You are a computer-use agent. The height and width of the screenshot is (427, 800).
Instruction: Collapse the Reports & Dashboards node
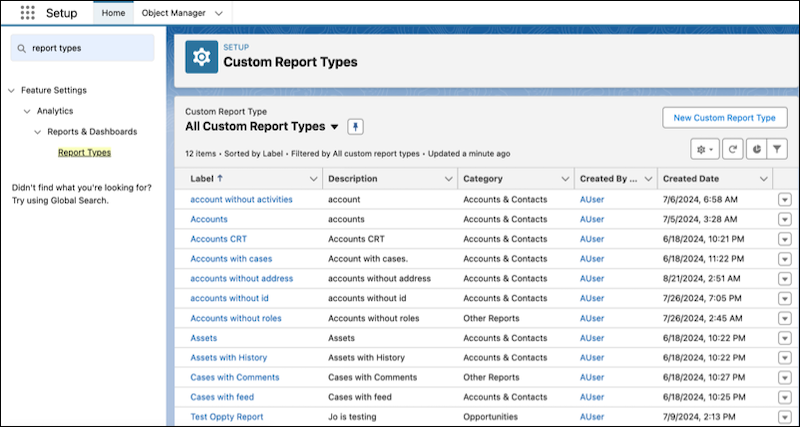[38, 131]
